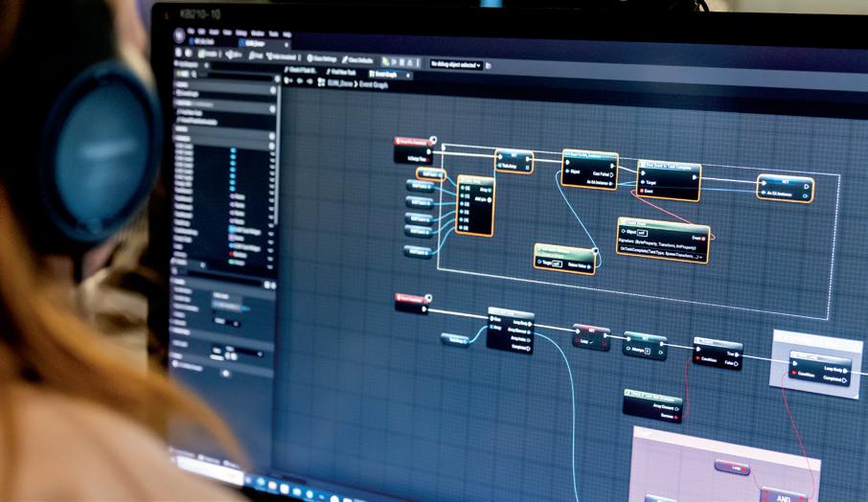
Task: Open the Debug menu
Action: click(x=240, y=33)
